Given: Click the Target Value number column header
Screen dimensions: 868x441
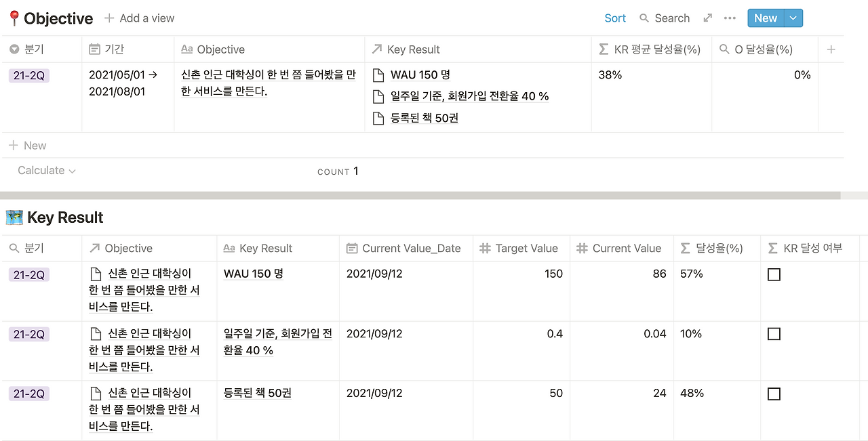Looking at the screenshot, I should tap(521, 249).
